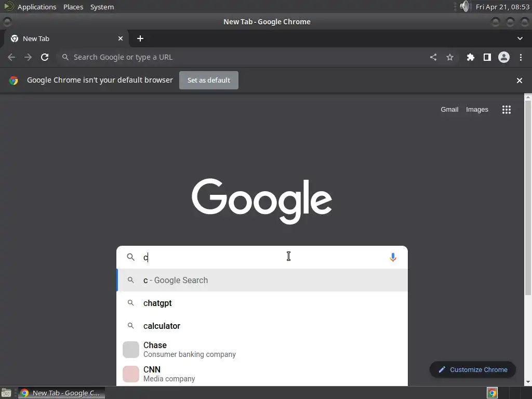The image size is (532, 399).
Task: Close the New Tab tab
Action: pyautogui.click(x=121, y=38)
